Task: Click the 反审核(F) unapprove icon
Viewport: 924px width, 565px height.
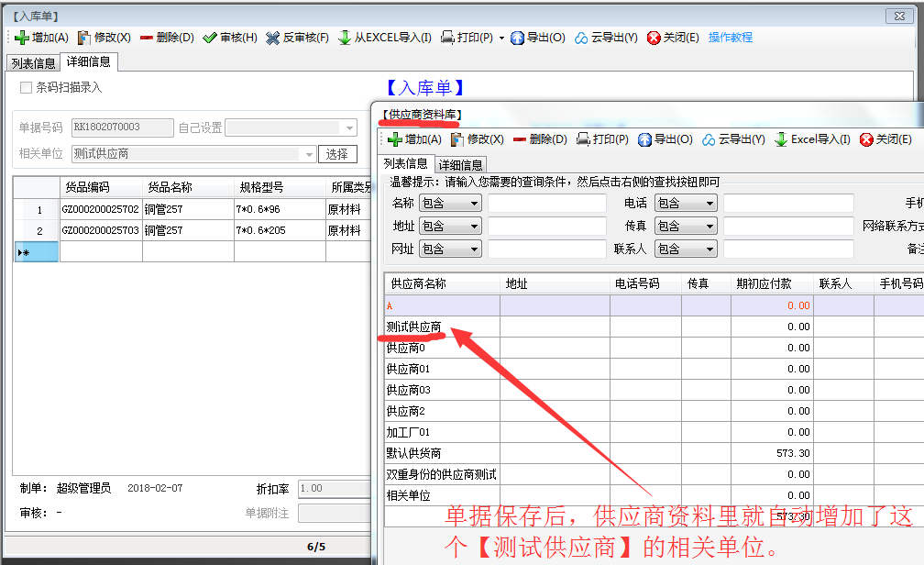Action: (273, 38)
